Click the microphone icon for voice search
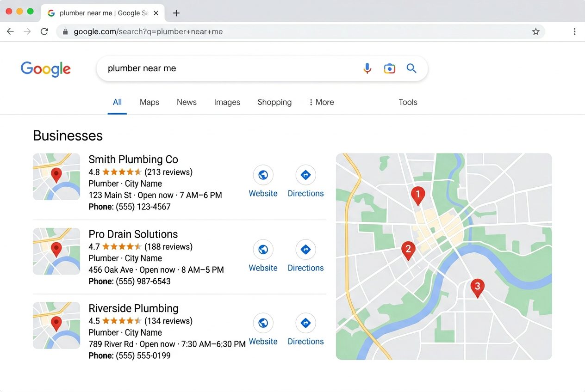Image resolution: width=585 pixels, height=392 pixels. pos(367,68)
